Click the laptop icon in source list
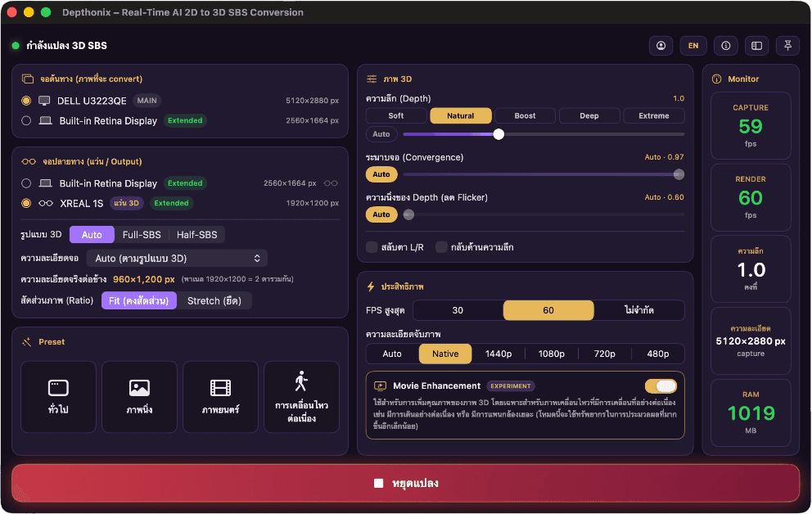Viewport: 812px width, 514px height. (46, 120)
